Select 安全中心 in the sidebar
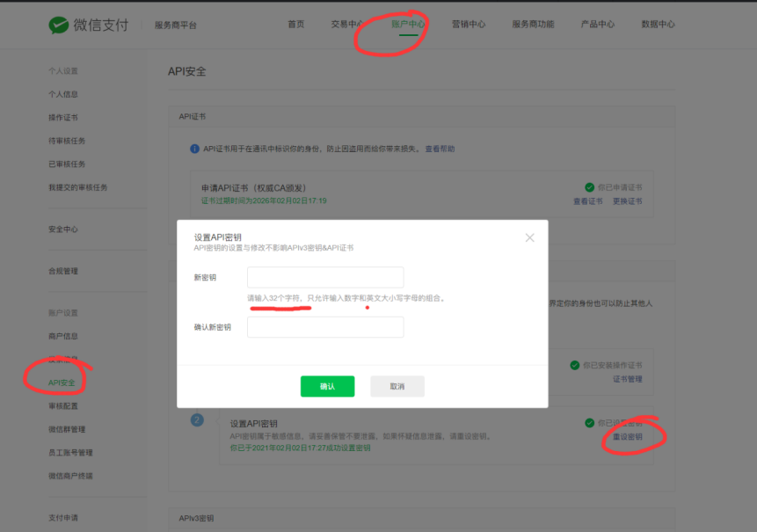The image size is (757, 532). (63, 230)
